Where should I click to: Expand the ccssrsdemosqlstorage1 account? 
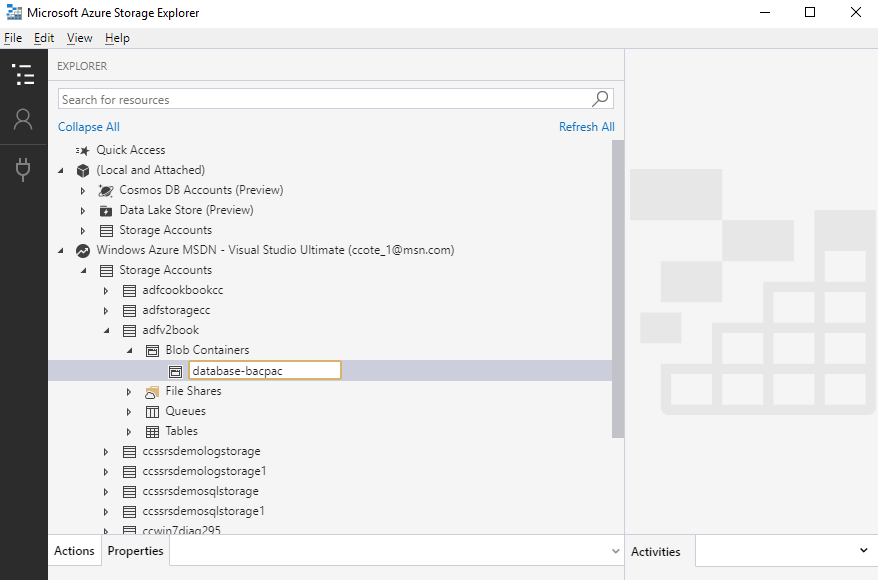[106, 512]
